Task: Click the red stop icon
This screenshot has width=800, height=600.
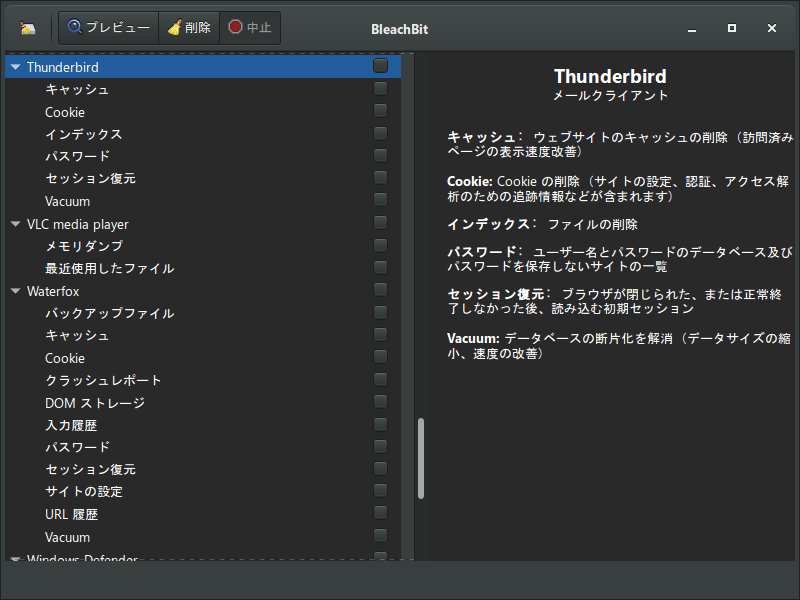Action: click(235, 27)
